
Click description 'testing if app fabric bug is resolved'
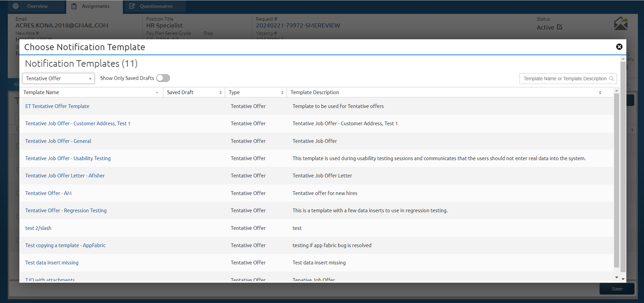[332, 245]
